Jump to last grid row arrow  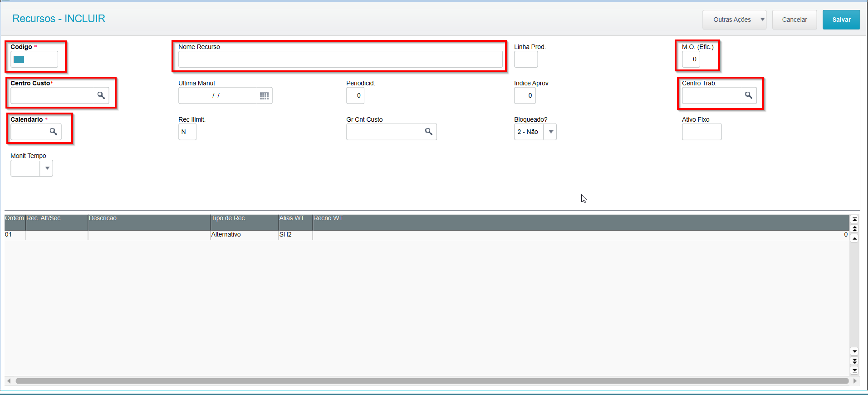click(854, 370)
